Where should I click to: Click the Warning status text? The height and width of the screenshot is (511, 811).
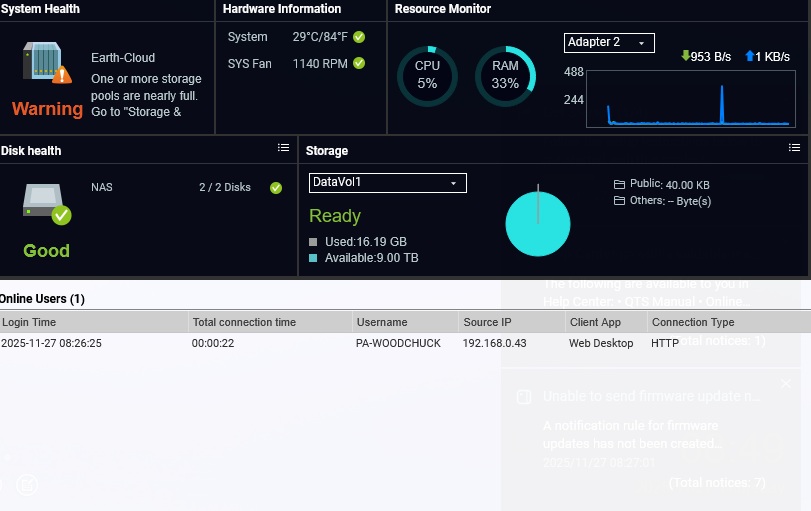tap(47, 109)
